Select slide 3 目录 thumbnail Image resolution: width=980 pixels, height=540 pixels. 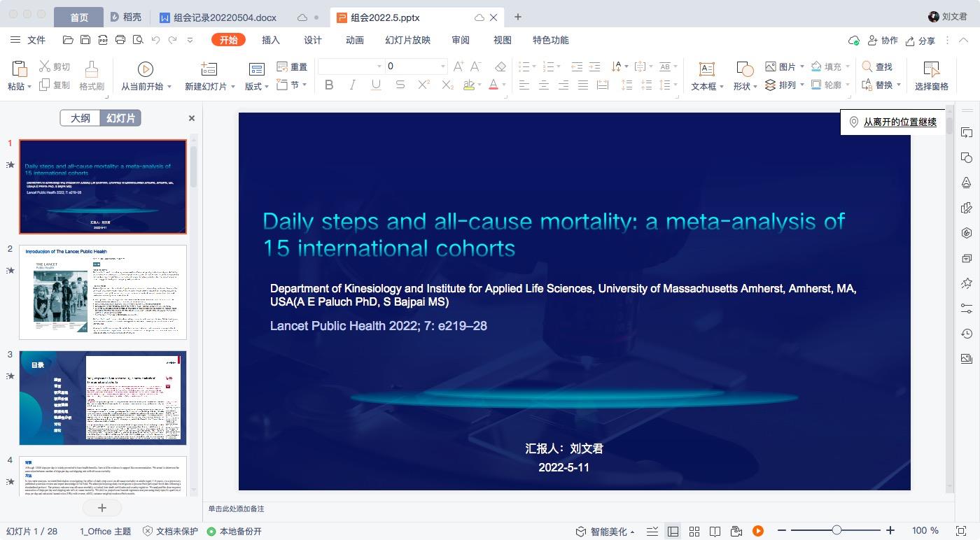point(103,398)
